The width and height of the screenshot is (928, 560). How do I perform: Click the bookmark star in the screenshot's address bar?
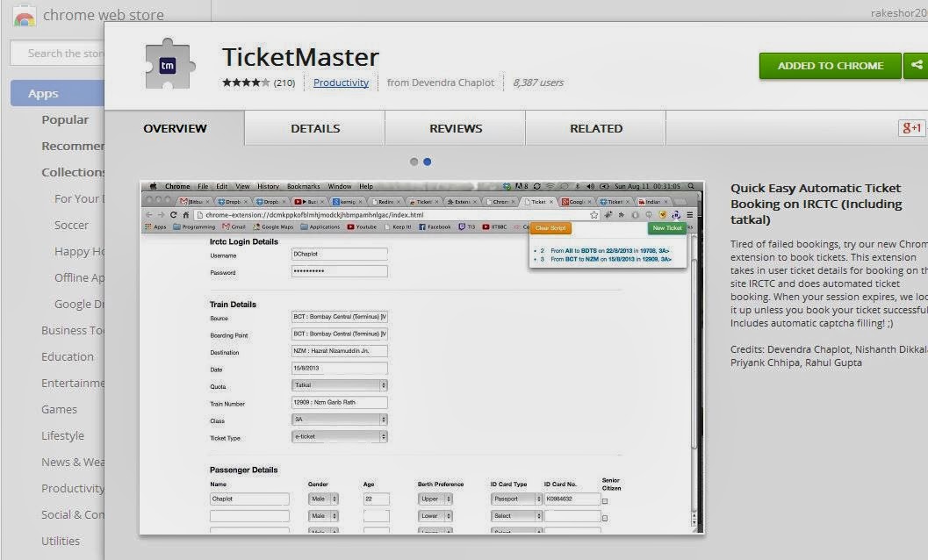[593, 215]
